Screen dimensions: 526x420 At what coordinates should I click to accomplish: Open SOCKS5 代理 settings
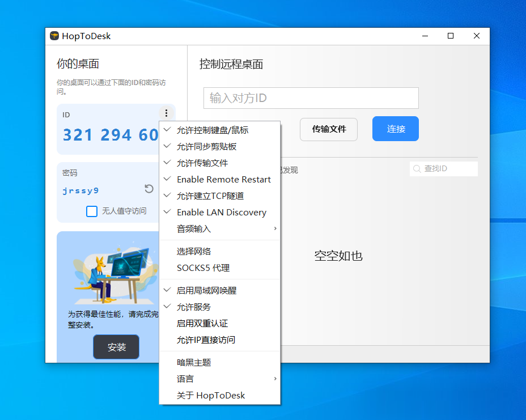coord(203,268)
